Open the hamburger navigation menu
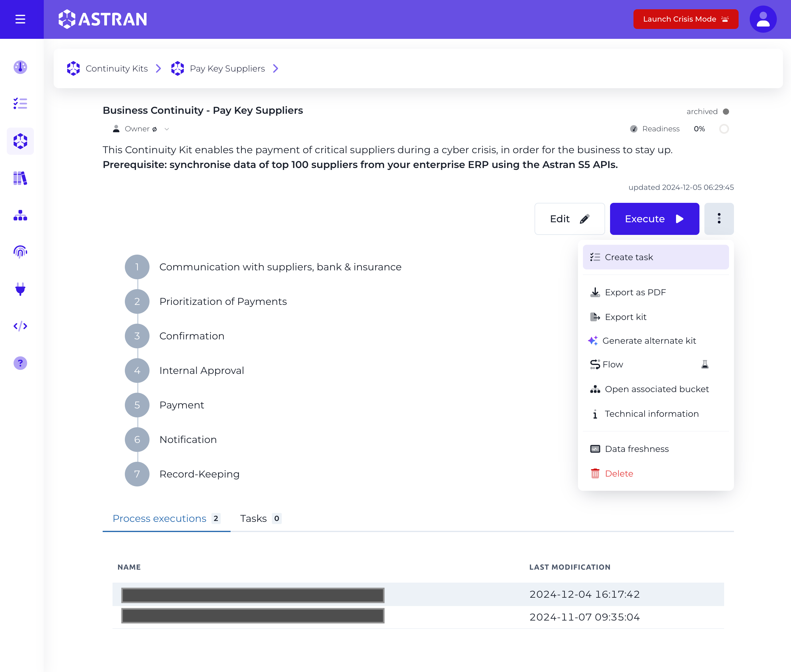This screenshot has width=791, height=672. point(20,19)
